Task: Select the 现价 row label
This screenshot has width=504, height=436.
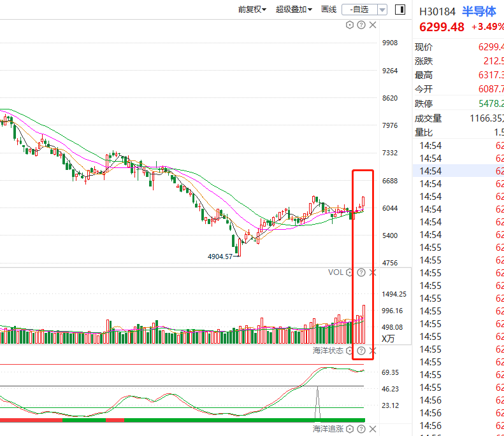Action: 424,47
